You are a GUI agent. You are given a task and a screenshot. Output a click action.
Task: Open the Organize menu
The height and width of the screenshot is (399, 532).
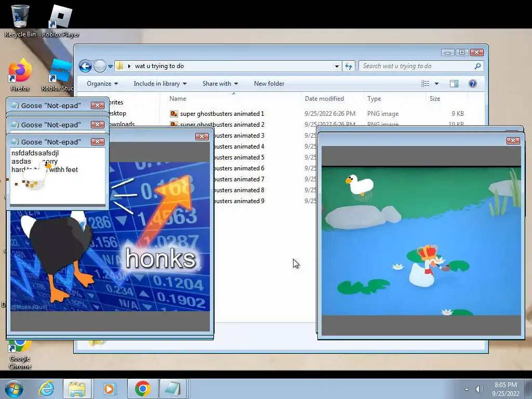pos(102,84)
